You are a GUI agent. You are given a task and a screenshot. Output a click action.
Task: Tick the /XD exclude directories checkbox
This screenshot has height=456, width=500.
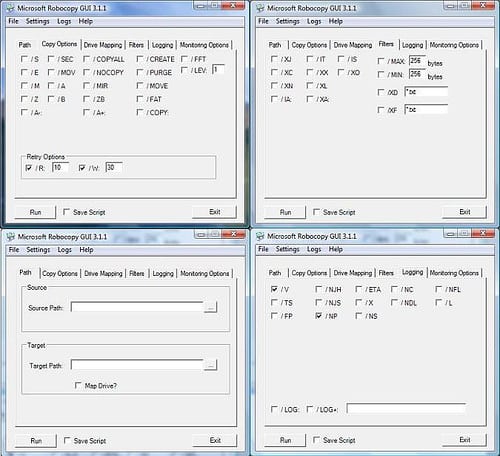pyautogui.click(x=381, y=92)
